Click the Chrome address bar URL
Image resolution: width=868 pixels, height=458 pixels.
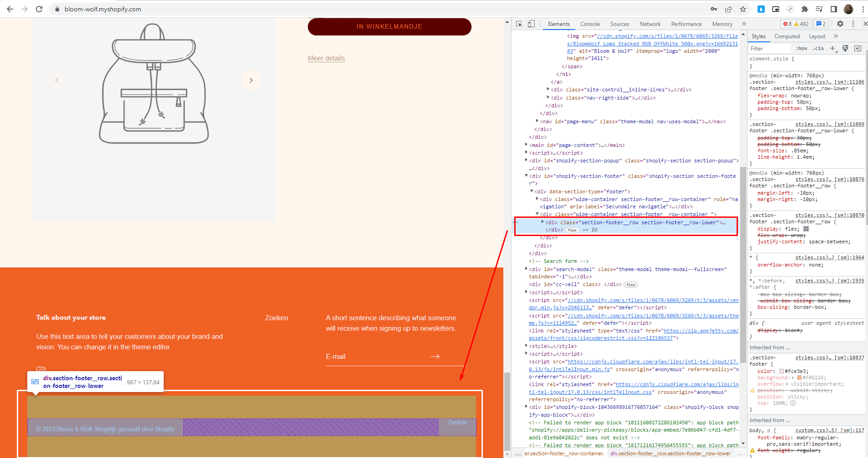coord(103,9)
